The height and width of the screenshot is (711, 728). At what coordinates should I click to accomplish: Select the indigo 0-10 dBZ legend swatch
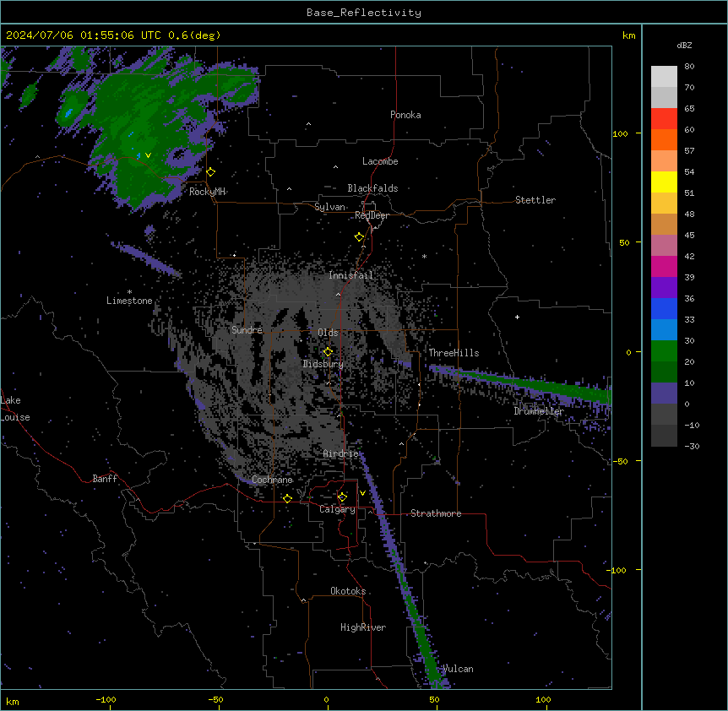point(664,393)
